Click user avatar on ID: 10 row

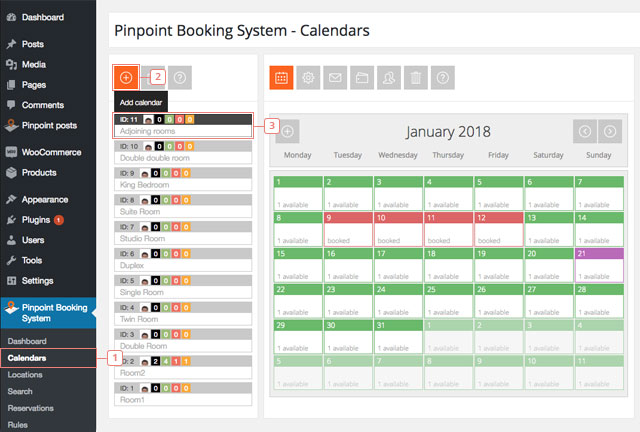[x=149, y=147]
